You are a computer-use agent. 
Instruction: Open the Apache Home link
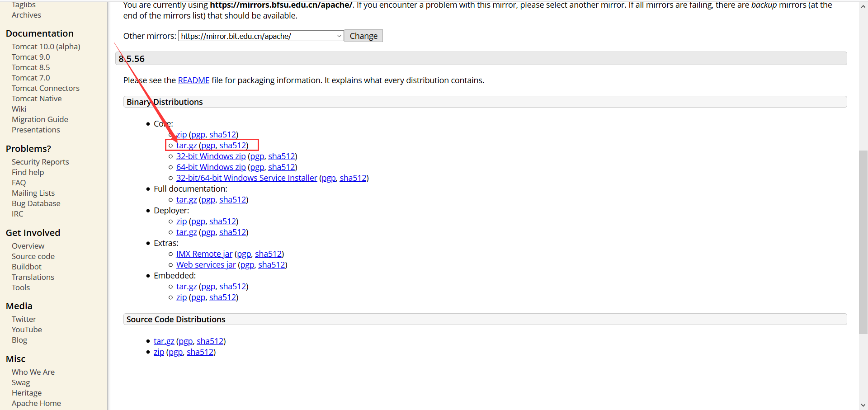coord(36,403)
